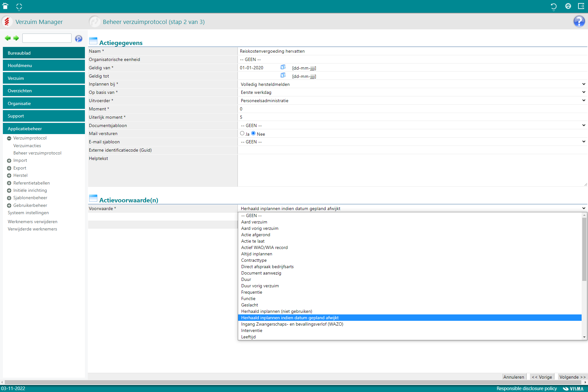This screenshot has height=392, width=588.
Task: Click the Vorige button
Action: pos(542,377)
